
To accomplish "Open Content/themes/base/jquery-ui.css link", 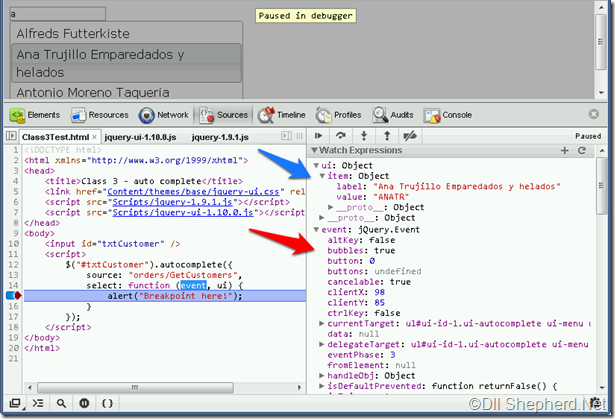I will tap(193, 191).
